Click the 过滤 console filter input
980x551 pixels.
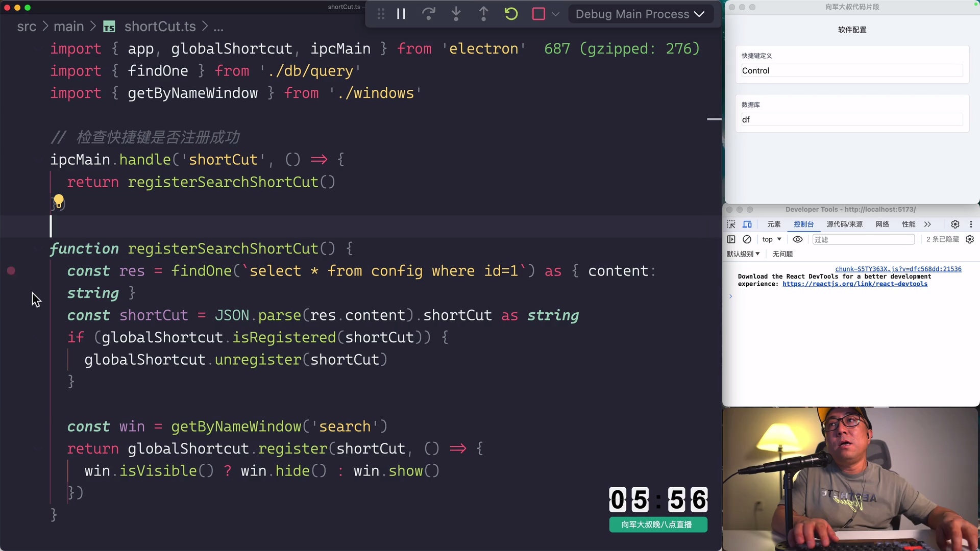864,239
